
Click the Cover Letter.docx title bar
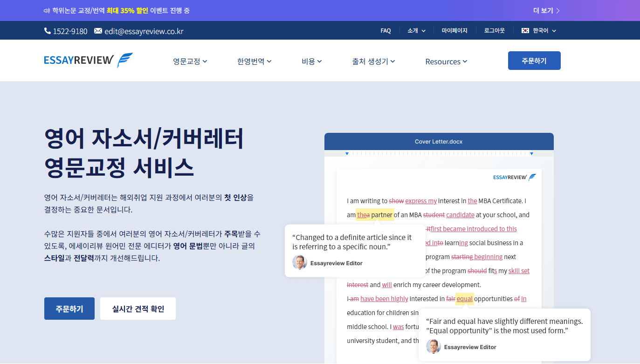[439, 141]
